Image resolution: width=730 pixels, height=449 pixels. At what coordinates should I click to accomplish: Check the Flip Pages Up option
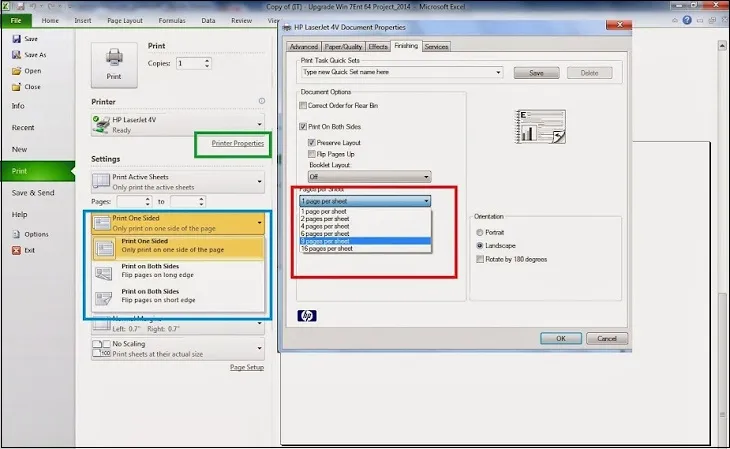coord(312,154)
